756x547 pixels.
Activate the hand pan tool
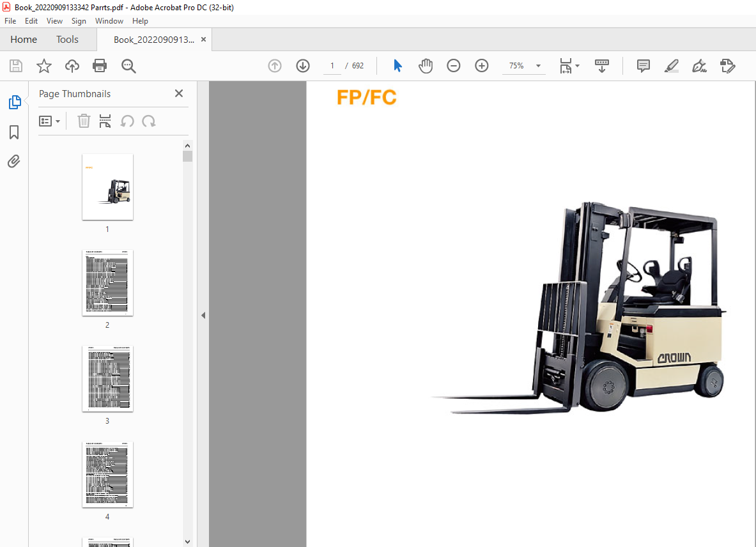click(425, 66)
